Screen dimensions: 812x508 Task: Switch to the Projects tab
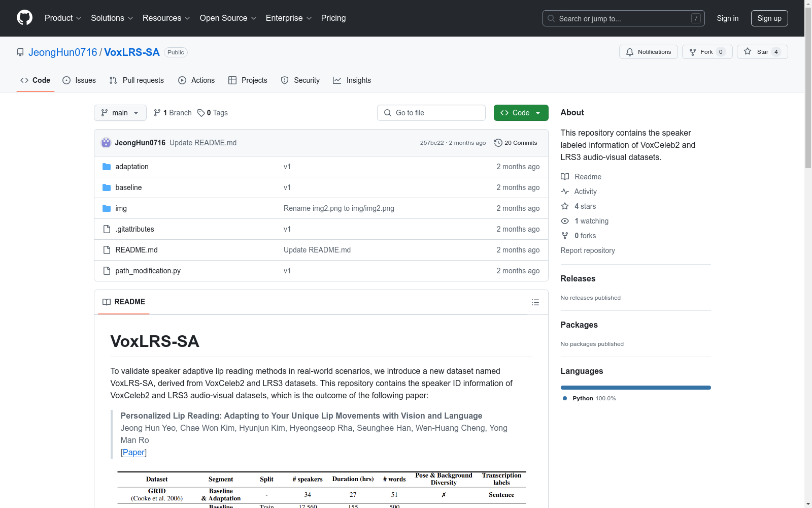coord(248,80)
